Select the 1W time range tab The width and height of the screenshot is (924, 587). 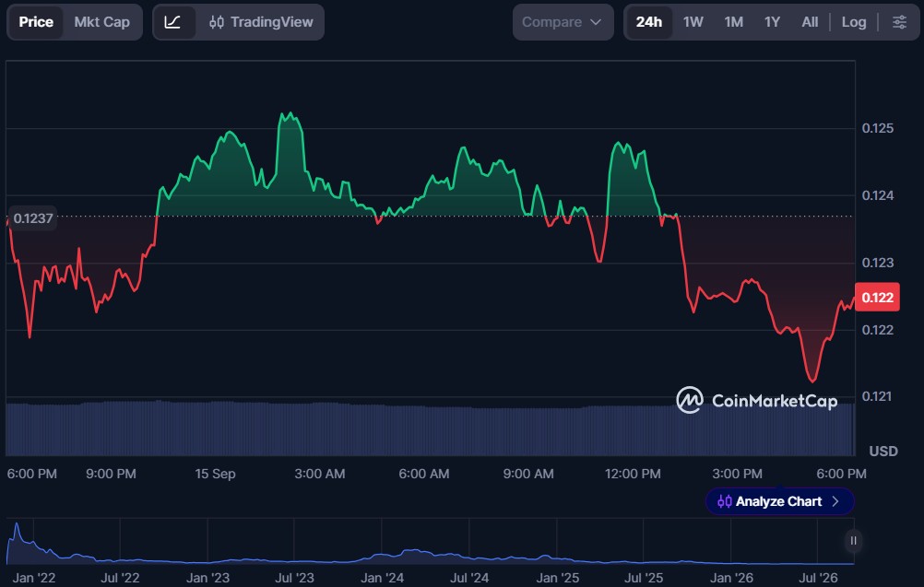point(693,22)
